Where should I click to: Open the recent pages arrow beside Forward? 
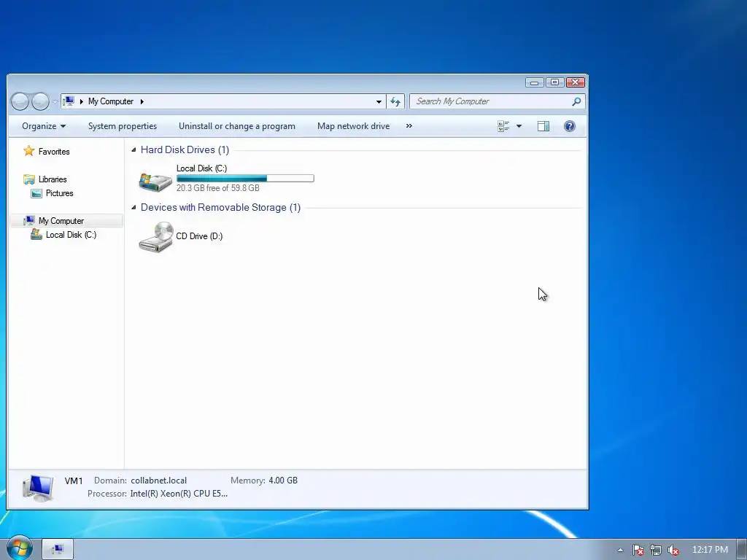(x=55, y=101)
